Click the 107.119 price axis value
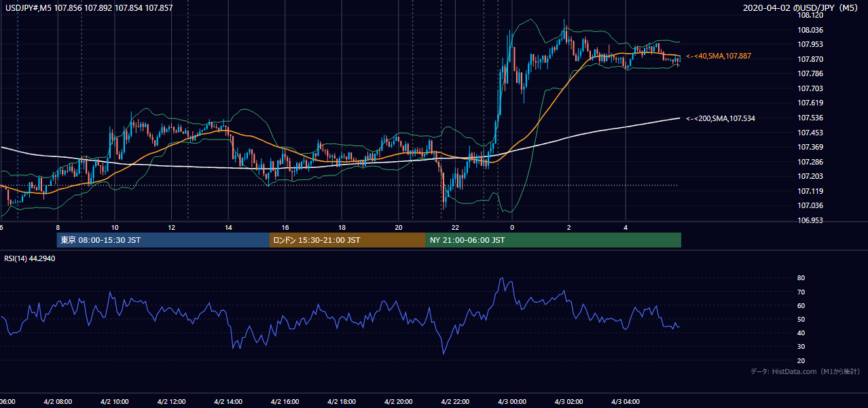The image size is (868, 408). (x=810, y=191)
